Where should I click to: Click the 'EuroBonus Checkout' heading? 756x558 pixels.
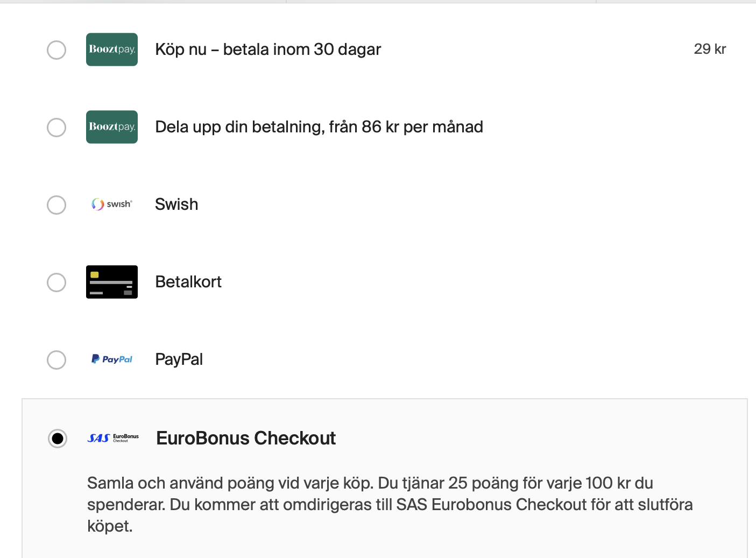[x=246, y=439]
